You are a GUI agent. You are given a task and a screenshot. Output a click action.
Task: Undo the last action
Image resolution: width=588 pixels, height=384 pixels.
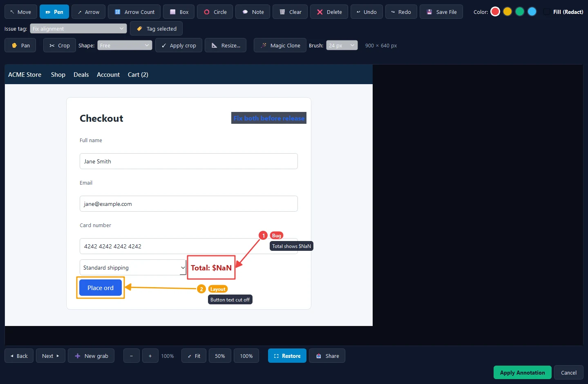point(367,12)
